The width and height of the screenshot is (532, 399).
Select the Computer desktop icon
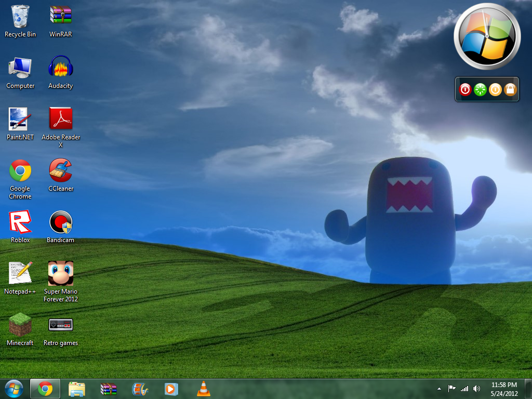click(x=20, y=73)
